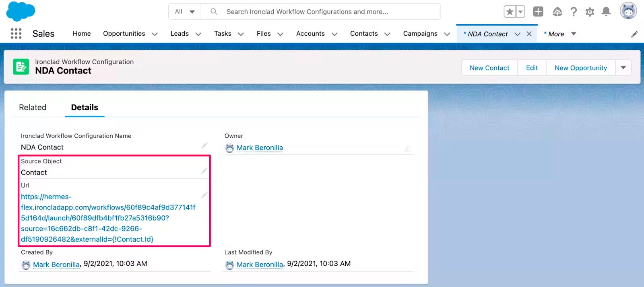This screenshot has width=644, height=287.
Task: Open the Tasks tab
Action: pyautogui.click(x=223, y=33)
